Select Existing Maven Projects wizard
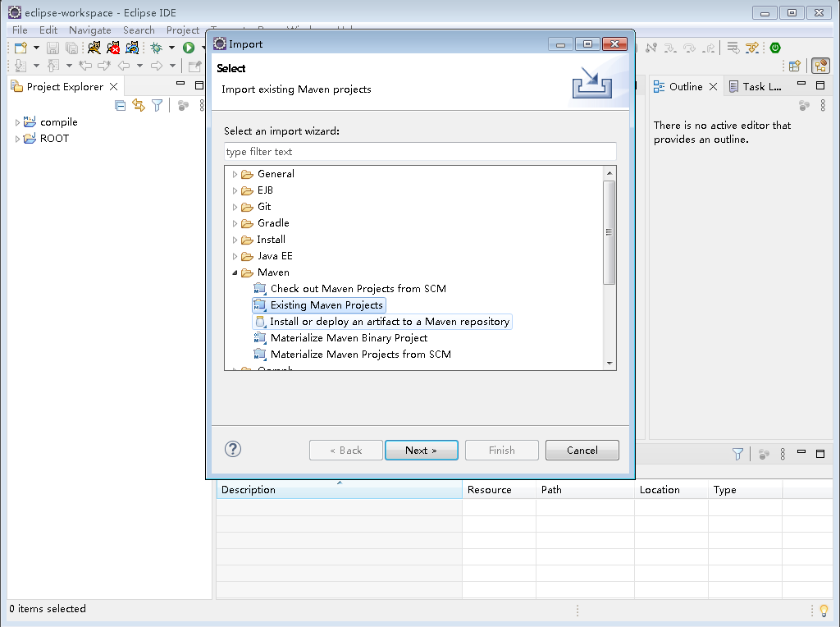 [319, 305]
